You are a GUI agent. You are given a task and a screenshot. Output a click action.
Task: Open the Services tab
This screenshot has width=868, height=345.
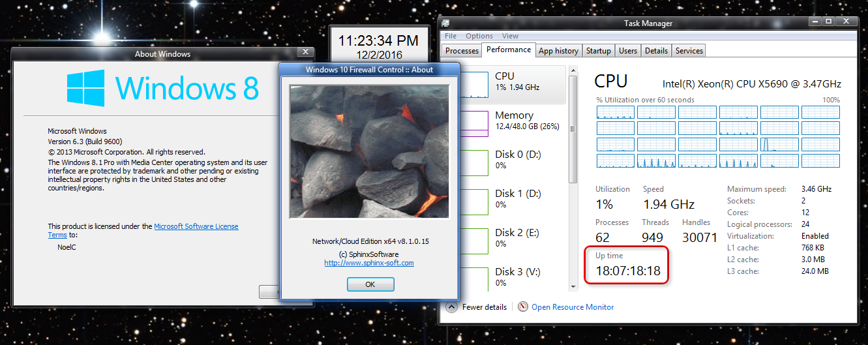pos(689,50)
